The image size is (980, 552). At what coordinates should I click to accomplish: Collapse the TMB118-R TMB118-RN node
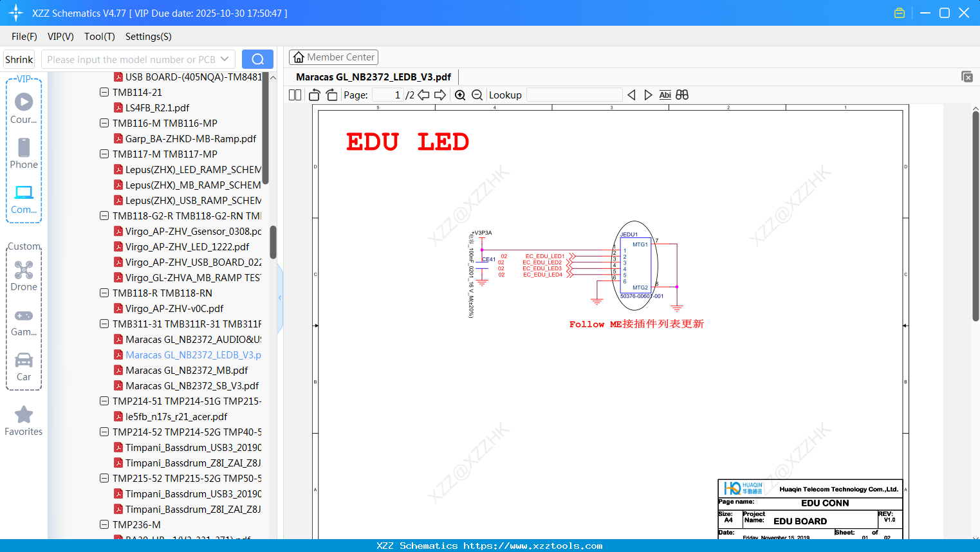click(104, 293)
